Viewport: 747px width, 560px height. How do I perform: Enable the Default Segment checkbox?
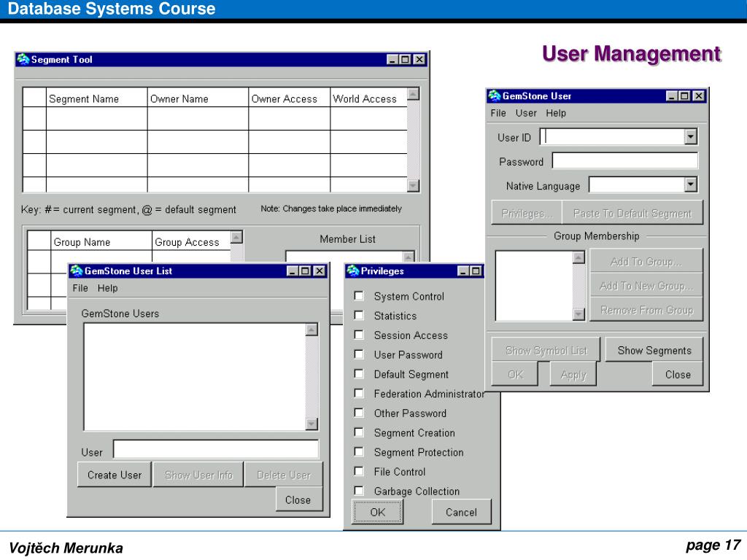pos(359,374)
